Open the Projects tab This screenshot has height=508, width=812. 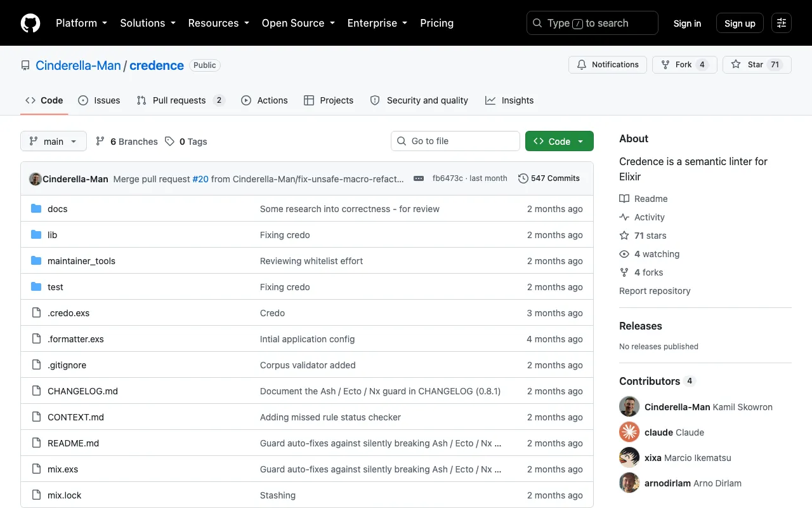pyautogui.click(x=329, y=100)
